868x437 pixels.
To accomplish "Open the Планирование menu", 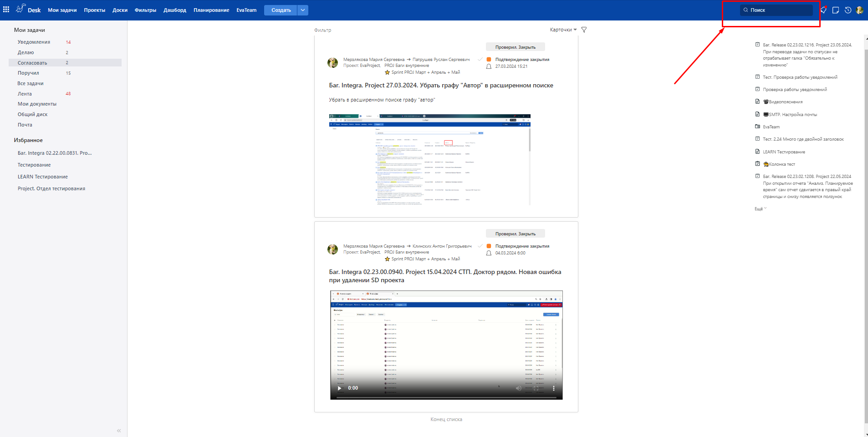I will tap(211, 10).
